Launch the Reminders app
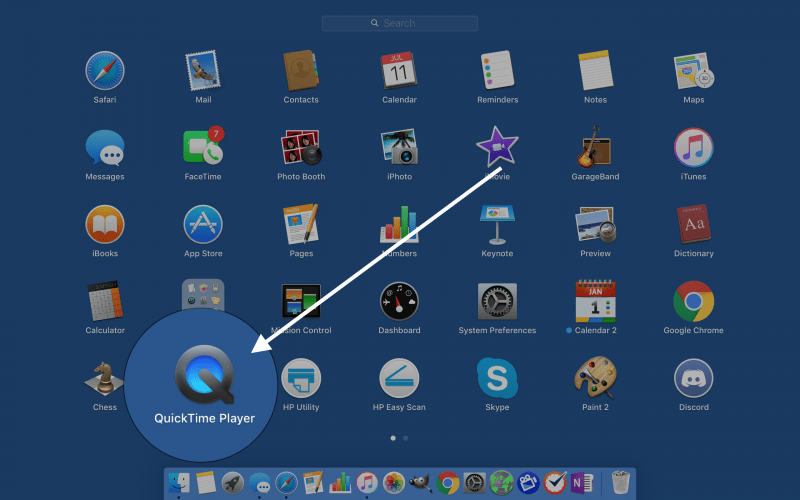Viewport: 800px width, 500px height. coord(497,70)
